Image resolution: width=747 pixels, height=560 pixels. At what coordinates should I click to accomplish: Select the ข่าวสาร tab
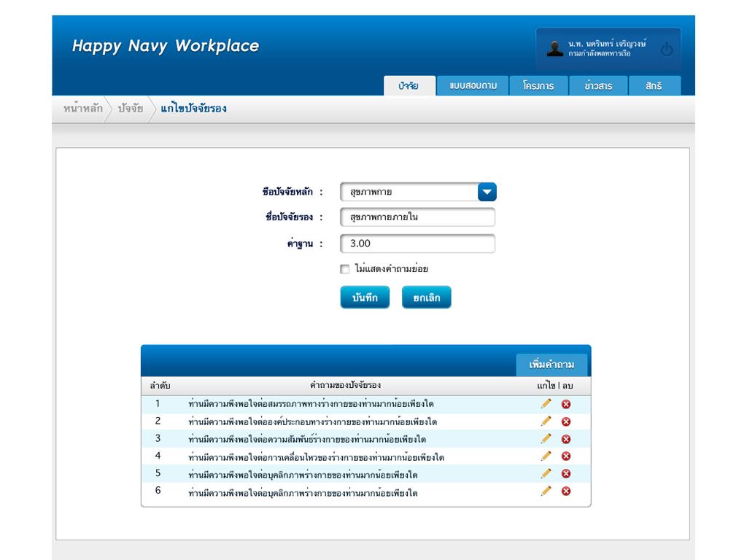coord(598,86)
